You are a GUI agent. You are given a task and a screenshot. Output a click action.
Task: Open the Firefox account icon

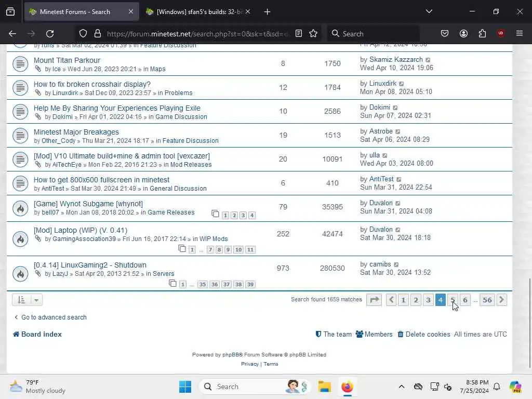[463, 34]
